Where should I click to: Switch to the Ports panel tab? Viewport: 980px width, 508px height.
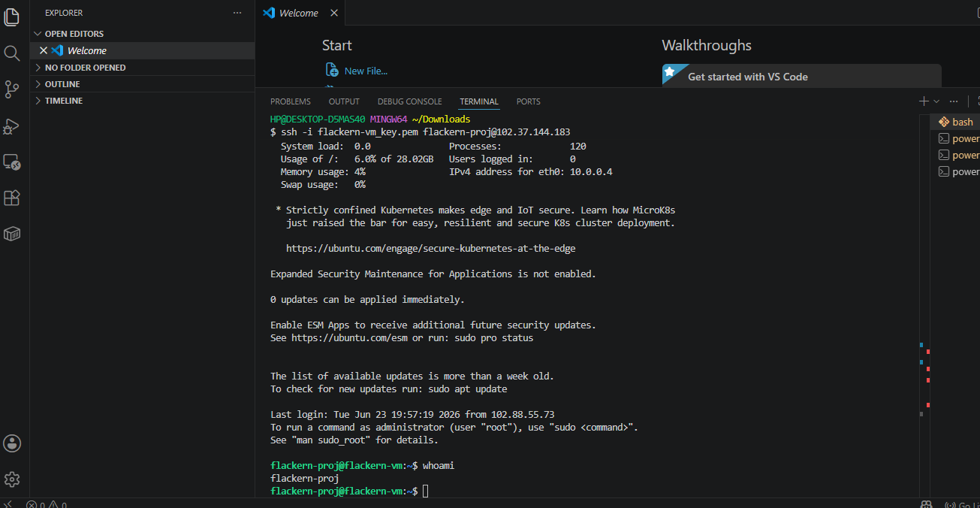[x=528, y=101]
